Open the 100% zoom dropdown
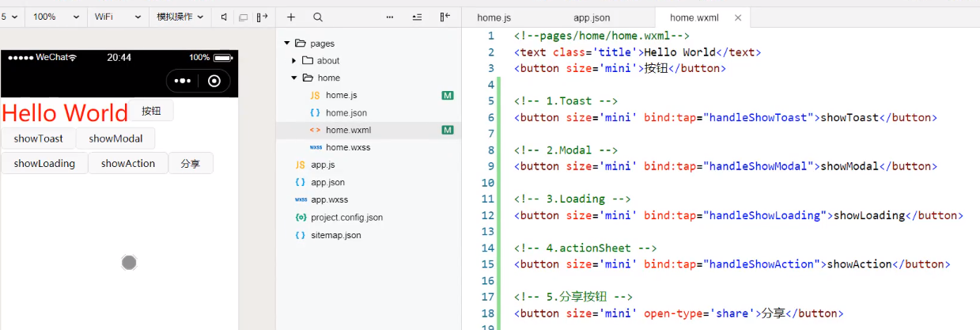 click(56, 17)
